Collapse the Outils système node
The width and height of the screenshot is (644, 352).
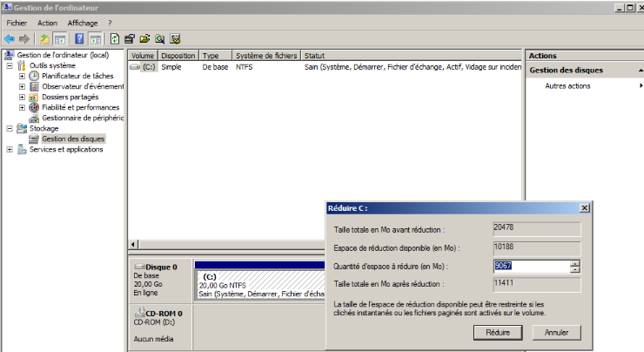point(10,65)
